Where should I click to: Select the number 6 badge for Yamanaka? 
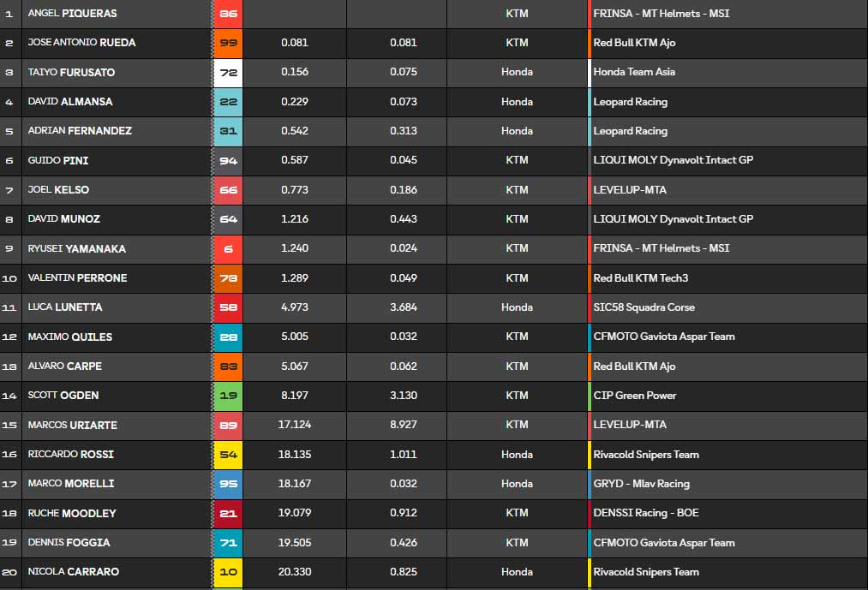point(229,248)
